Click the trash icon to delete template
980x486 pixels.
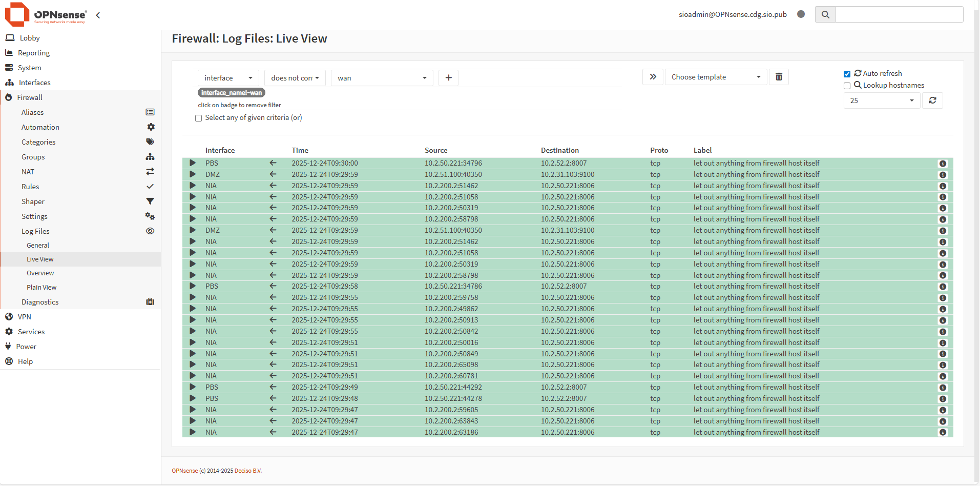point(779,77)
